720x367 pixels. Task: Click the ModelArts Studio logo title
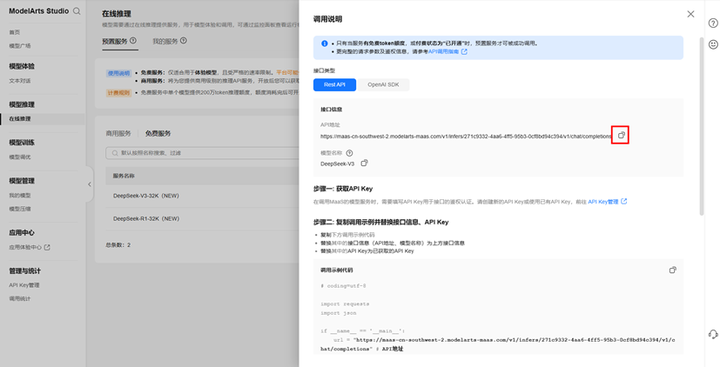[39, 11]
